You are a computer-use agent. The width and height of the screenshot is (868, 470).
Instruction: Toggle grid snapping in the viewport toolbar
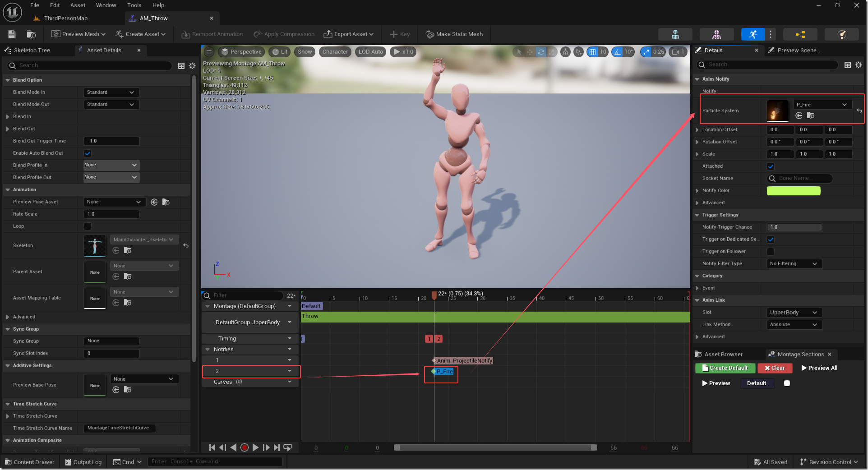tap(592, 52)
